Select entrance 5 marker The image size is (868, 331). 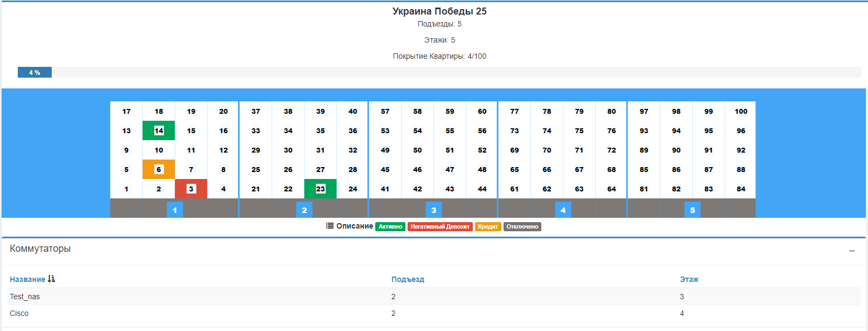(692, 210)
